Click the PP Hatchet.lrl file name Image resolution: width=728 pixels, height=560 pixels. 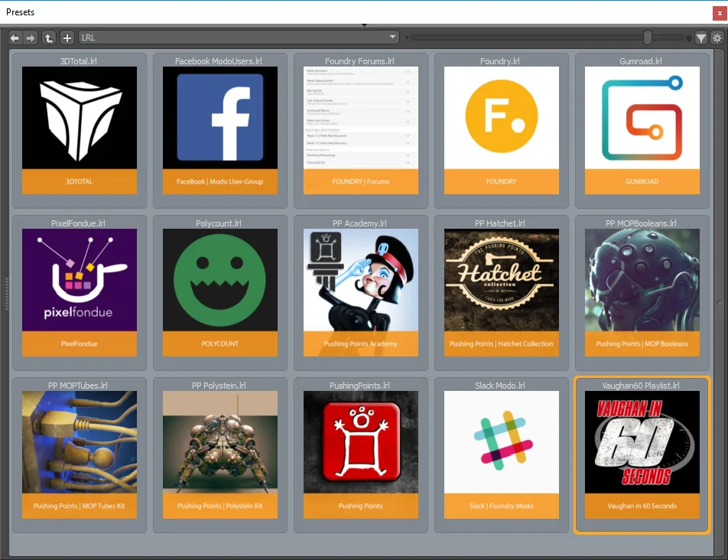point(500,223)
